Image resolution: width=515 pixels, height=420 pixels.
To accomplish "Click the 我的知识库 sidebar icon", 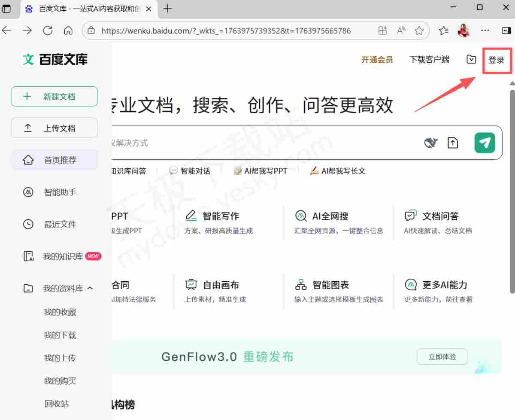I will 28,256.
